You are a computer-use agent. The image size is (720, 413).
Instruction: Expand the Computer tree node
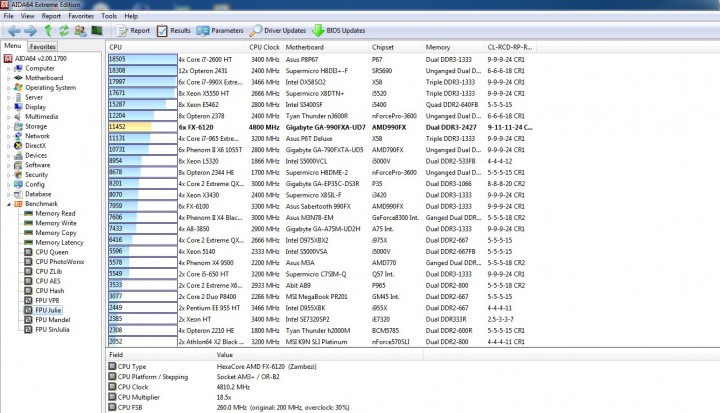[x=8, y=68]
